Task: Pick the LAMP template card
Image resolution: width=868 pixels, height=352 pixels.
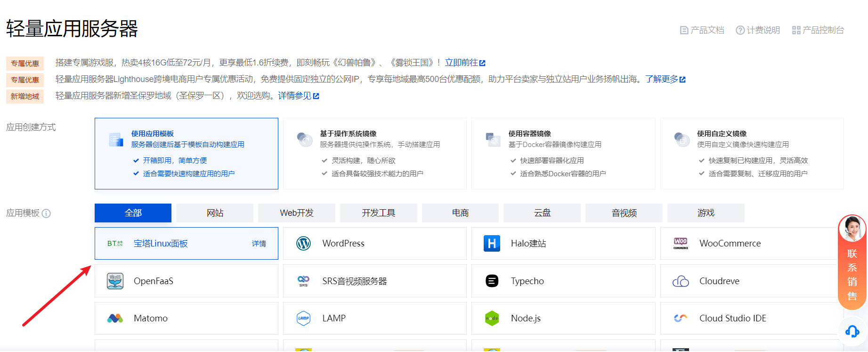Action: coord(375,319)
